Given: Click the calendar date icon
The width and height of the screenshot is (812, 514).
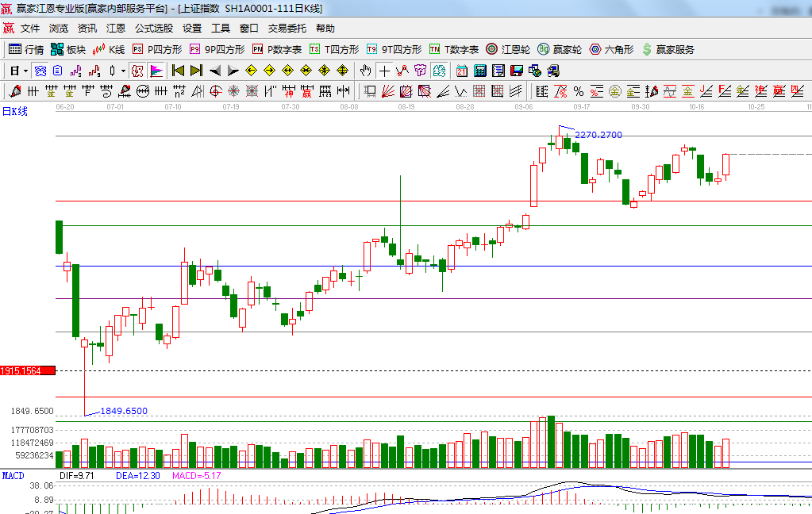Looking at the screenshot, I should coord(461,71).
